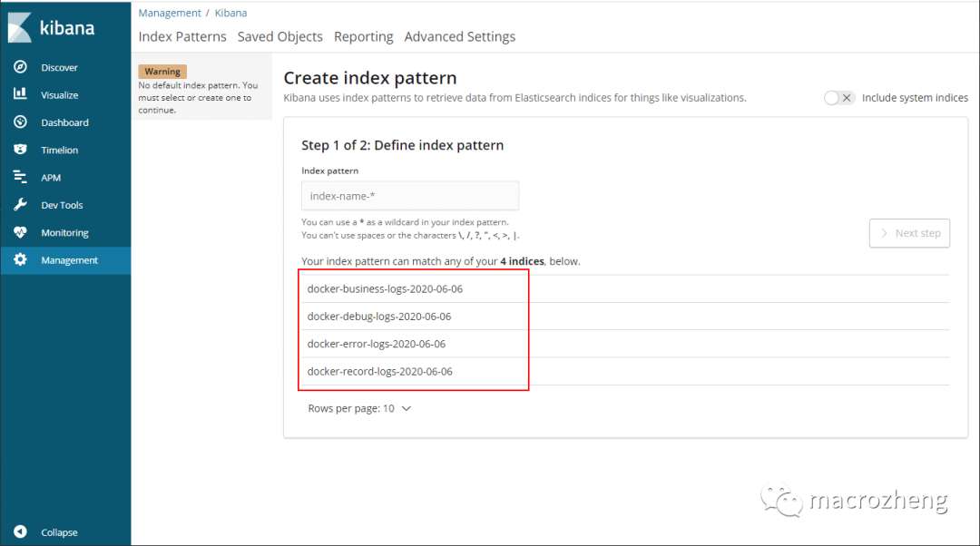Click the Discover label in sidebar
The height and width of the screenshot is (546, 980).
click(x=59, y=67)
